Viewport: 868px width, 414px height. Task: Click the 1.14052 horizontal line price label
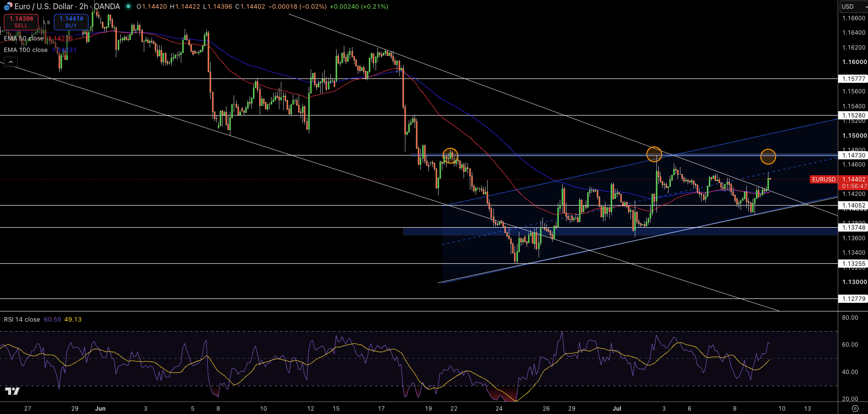[x=853, y=205]
